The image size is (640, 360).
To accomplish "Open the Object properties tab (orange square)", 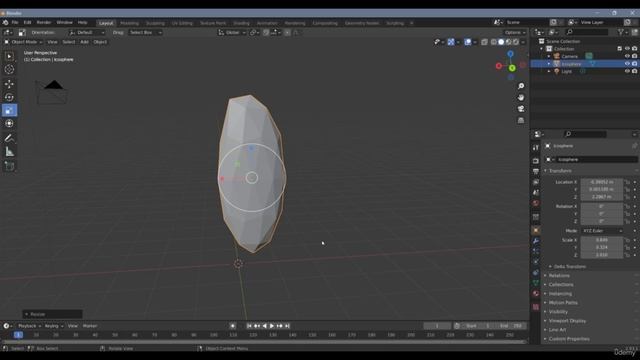I will [536, 231].
